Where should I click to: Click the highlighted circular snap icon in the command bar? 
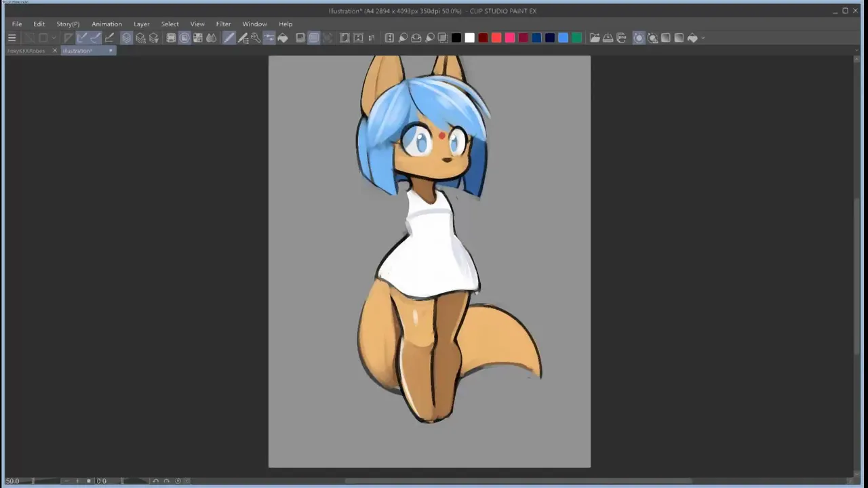tap(639, 38)
